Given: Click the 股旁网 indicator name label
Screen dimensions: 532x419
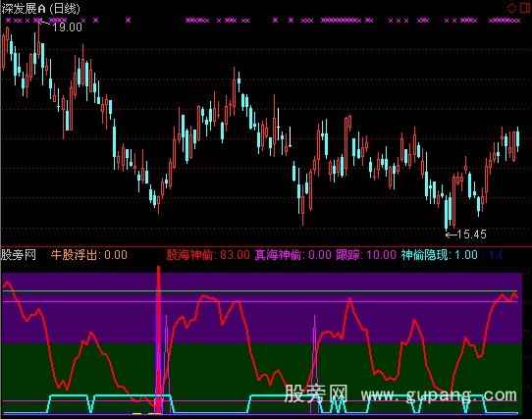Looking at the screenshot, I should click(19, 254).
